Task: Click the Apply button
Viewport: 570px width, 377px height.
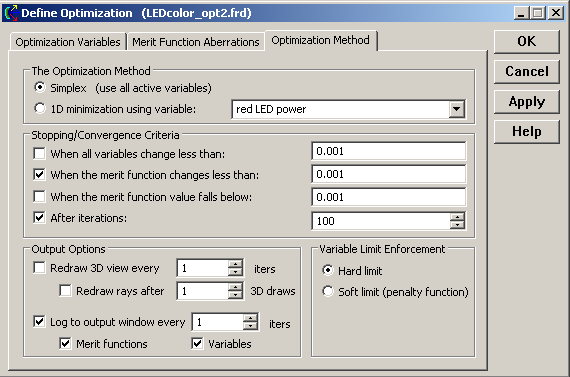Action: [527, 102]
